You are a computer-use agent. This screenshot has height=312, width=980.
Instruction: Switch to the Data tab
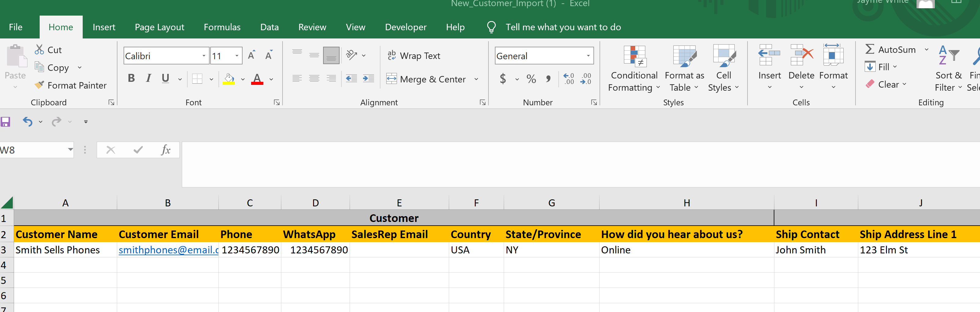click(269, 27)
